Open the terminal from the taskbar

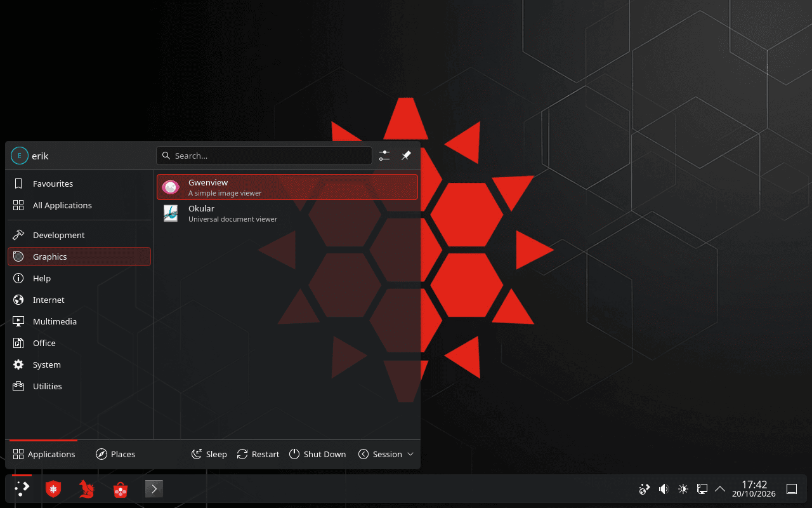pyautogui.click(x=154, y=488)
